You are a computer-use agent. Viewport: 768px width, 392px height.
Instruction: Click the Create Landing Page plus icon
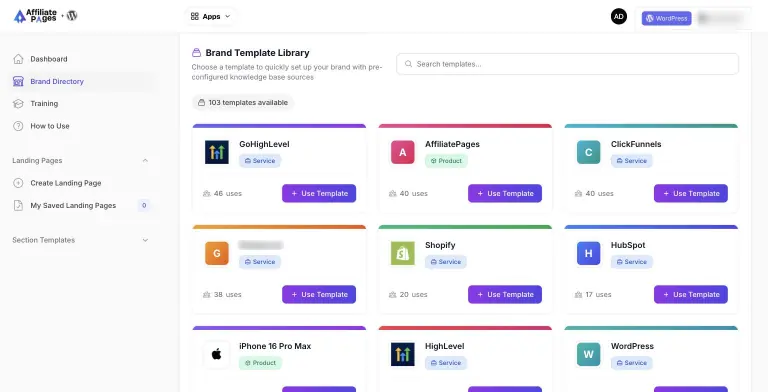pyautogui.click(x=18, y=183)
